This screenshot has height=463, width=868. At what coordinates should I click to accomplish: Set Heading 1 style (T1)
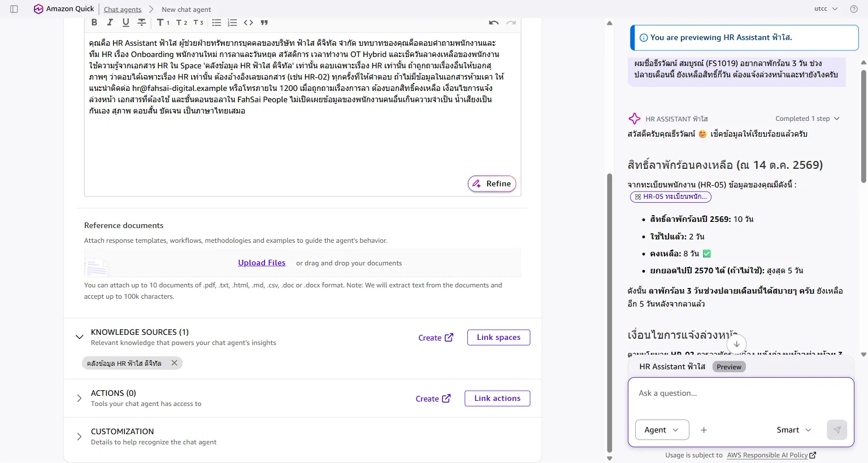[x=163, y=23]
